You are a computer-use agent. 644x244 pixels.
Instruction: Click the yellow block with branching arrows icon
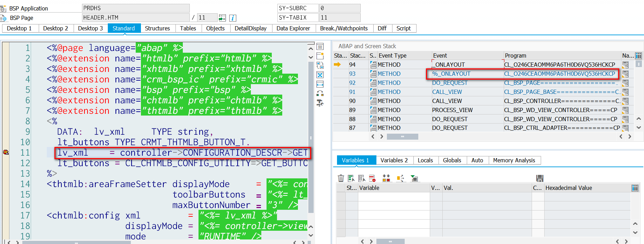pos(400,178)
